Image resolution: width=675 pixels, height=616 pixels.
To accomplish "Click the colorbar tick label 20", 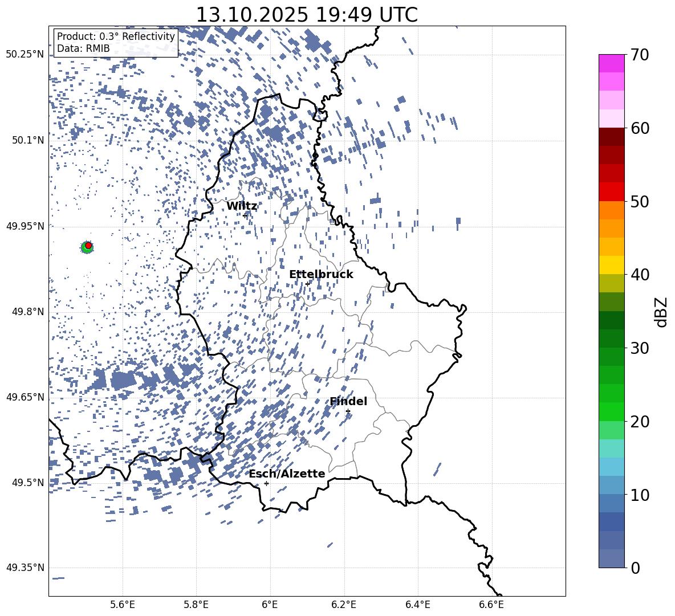I will pos(640,422).
